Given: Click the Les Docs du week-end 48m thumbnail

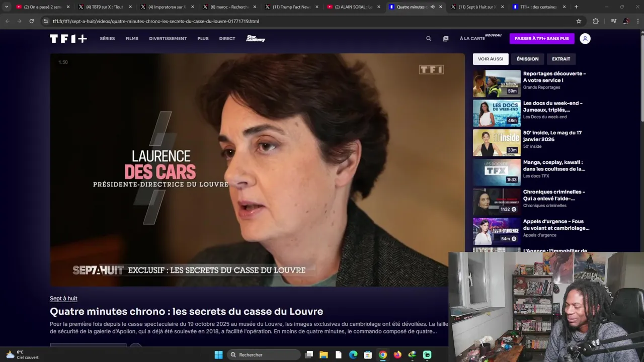Looking at the screenshot, I should click(x=497, y=113).
